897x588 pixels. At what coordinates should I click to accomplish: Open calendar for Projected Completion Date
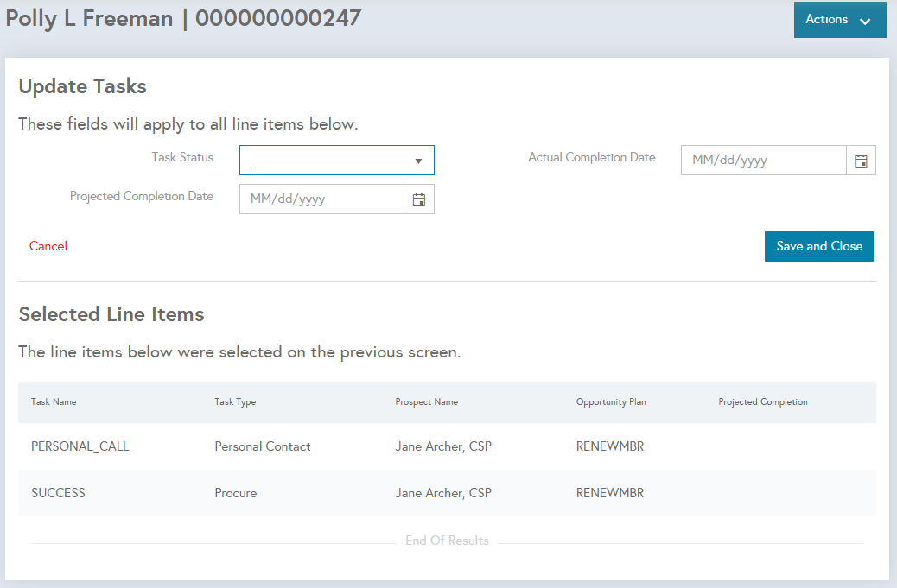[419, 199]
